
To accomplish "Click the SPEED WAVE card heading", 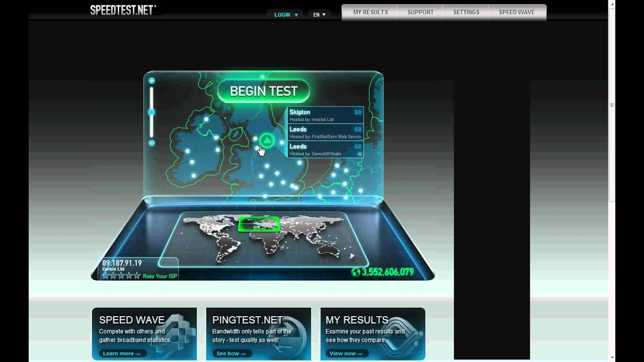I will pyautogui.click(x=132, y=320).
